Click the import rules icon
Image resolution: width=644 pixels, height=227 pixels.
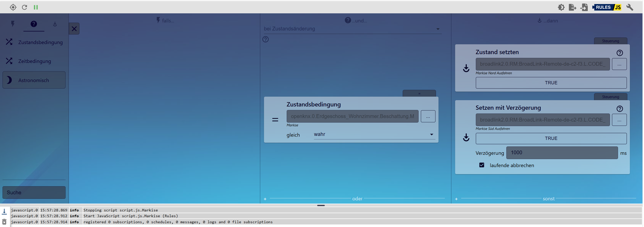[584, 7]
